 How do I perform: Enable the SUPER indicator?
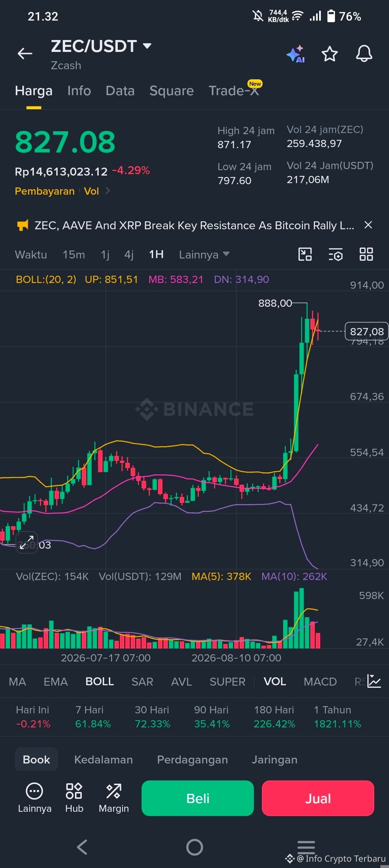(x=228, y=681)
